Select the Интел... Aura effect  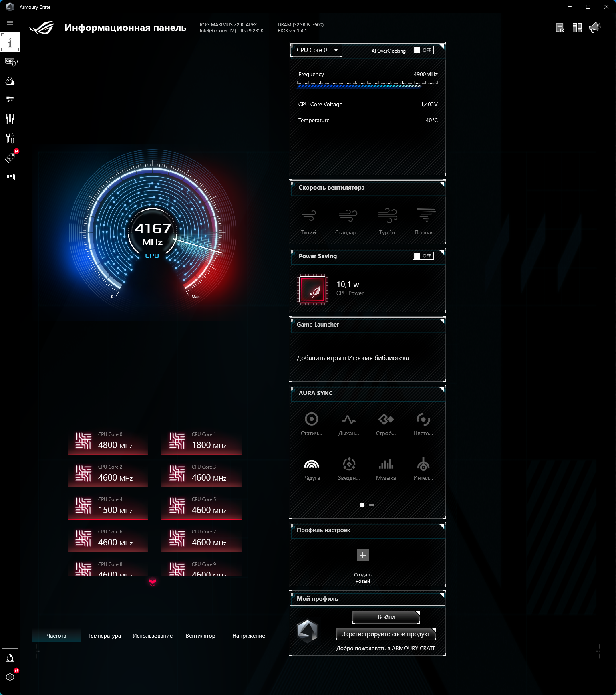(x=423, y=469)
